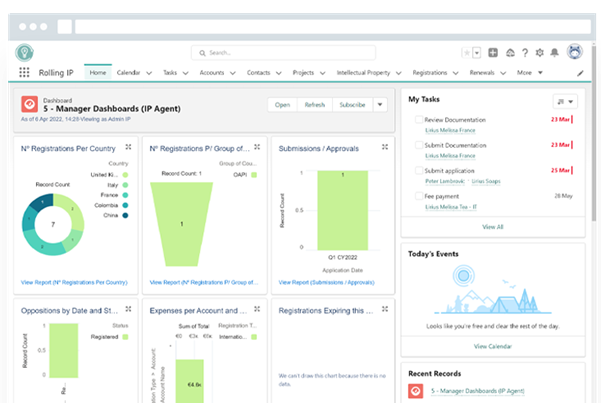
Task: Open the setup gear icon
Action: click(540, 53)
